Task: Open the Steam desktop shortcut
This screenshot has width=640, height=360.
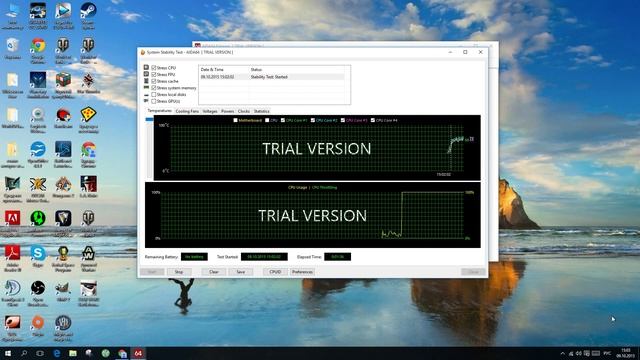Action: [88, 16]
